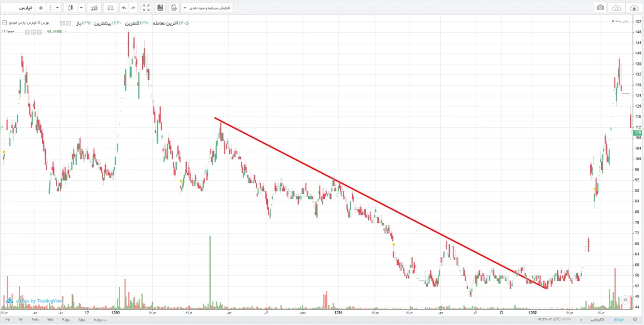The width and height of the screenshot is (644, 325).
Task: Open the candlestick chart style button
Action: pos(70,8)
